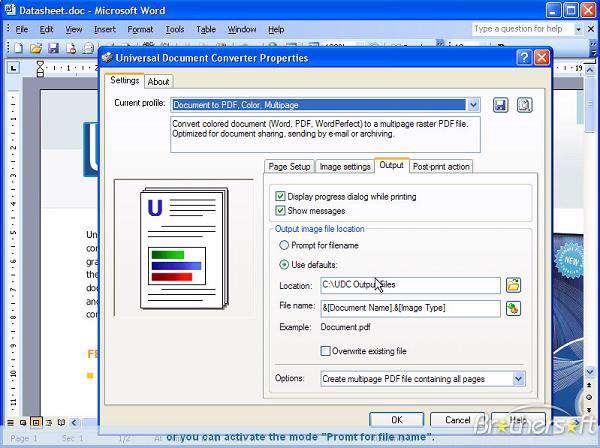
Task: Open the file name macros icon
Action: [x=513, y=308]
